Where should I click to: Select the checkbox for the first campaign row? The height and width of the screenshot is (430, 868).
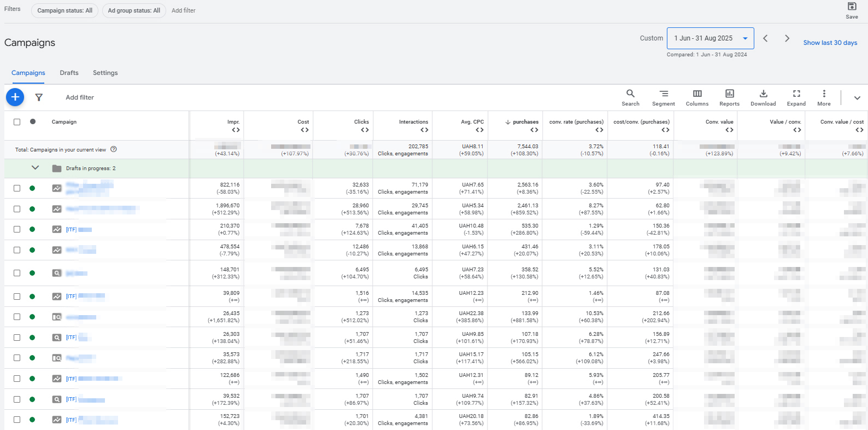17,188
